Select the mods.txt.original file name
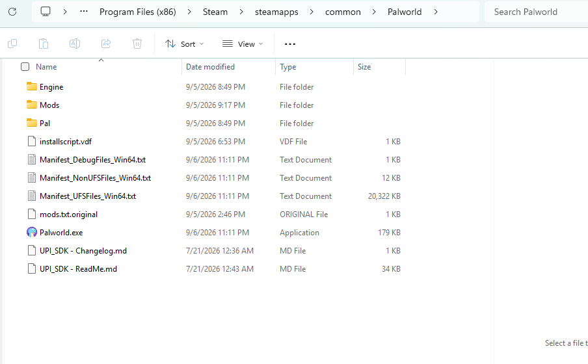Viewport: 588px width, 364px height. (x=69, y=214)
